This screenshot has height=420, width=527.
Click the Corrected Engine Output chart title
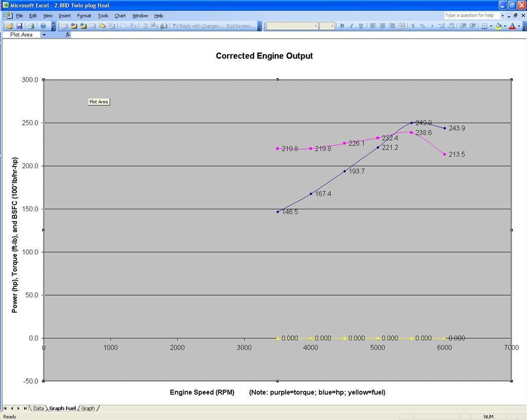click(264, 56)
